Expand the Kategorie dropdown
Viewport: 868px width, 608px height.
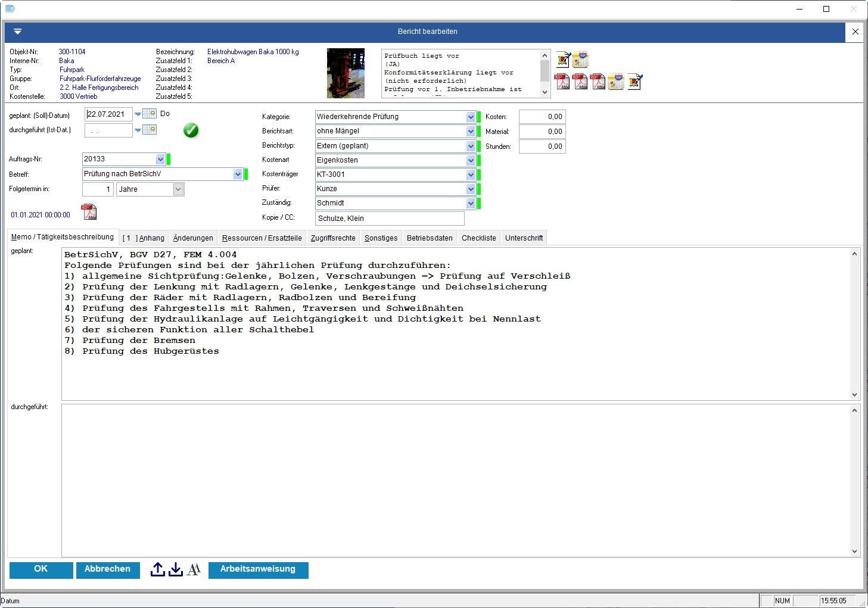tap(471, 117)
